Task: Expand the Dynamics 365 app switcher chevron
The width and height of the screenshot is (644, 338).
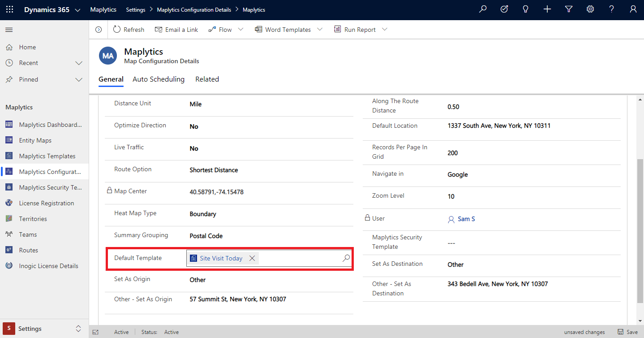Action: point(77,10)
